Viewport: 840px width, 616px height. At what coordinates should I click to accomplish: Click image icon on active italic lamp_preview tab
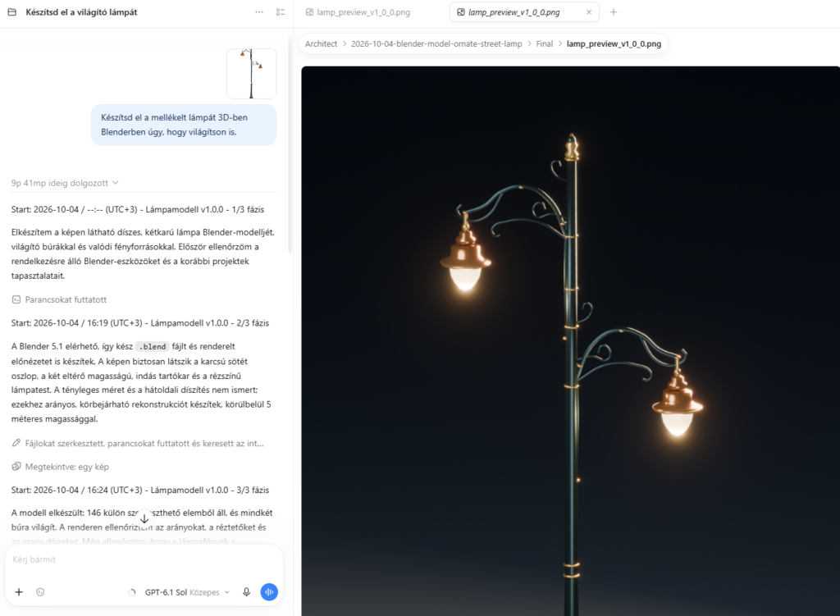461,11
